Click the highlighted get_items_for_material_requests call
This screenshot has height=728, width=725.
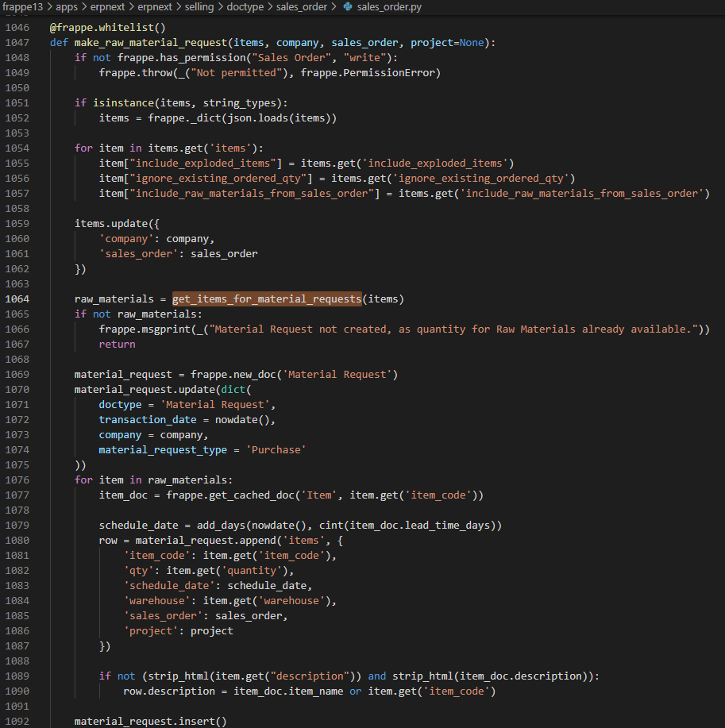tap(267, 299)
